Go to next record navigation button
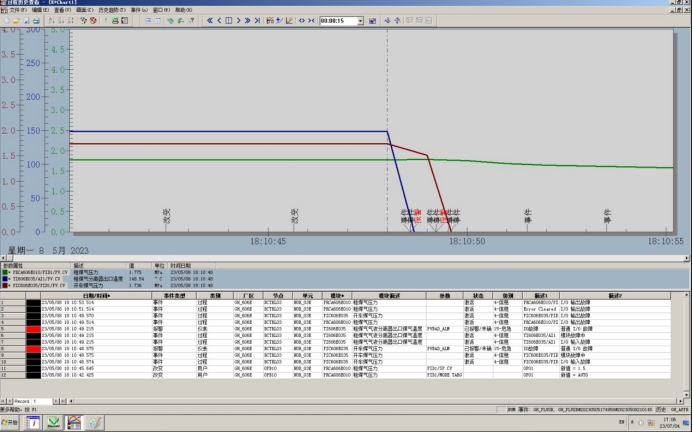 [56, 401]
